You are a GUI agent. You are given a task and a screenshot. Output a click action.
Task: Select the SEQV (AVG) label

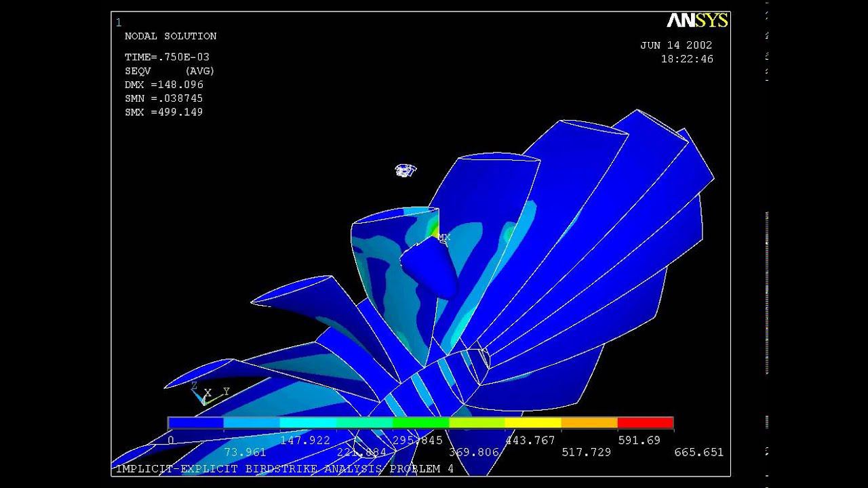click(x=170, y=71)
